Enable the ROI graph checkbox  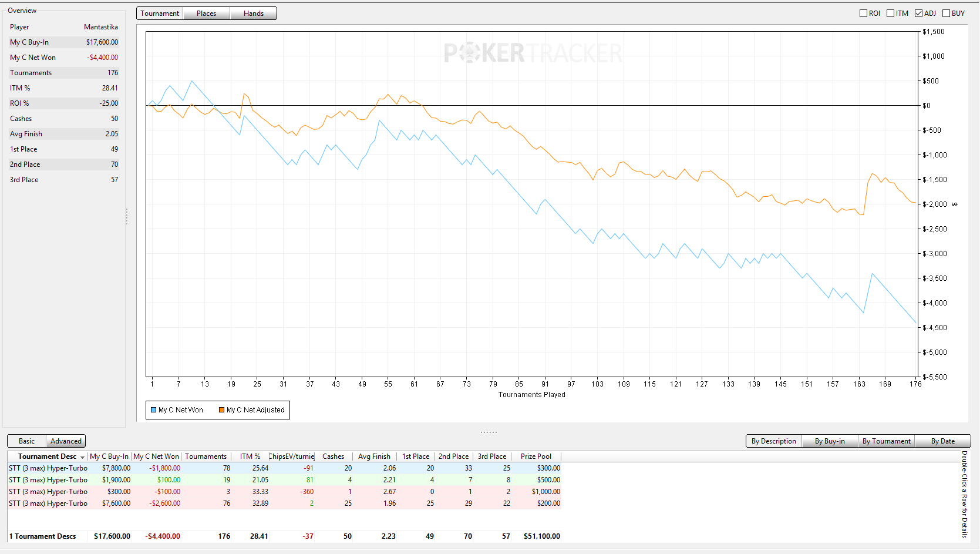tap(864, 14)
